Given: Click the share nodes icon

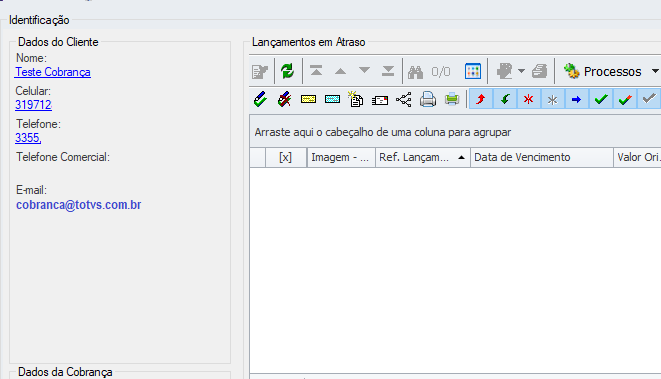Looking at the screenshot, I should (404, 100).
